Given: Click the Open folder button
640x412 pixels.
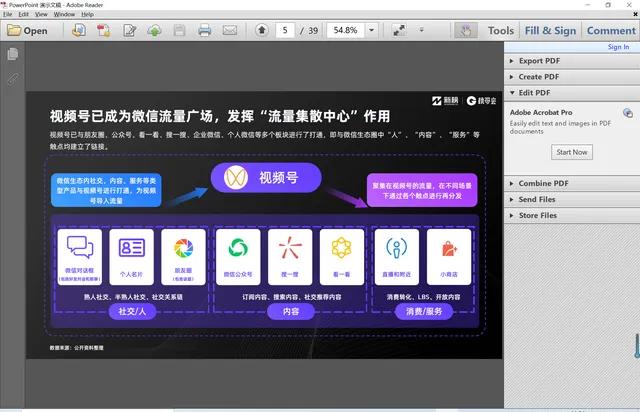Looking at the screenshot, I should click(x=27, y=31).
